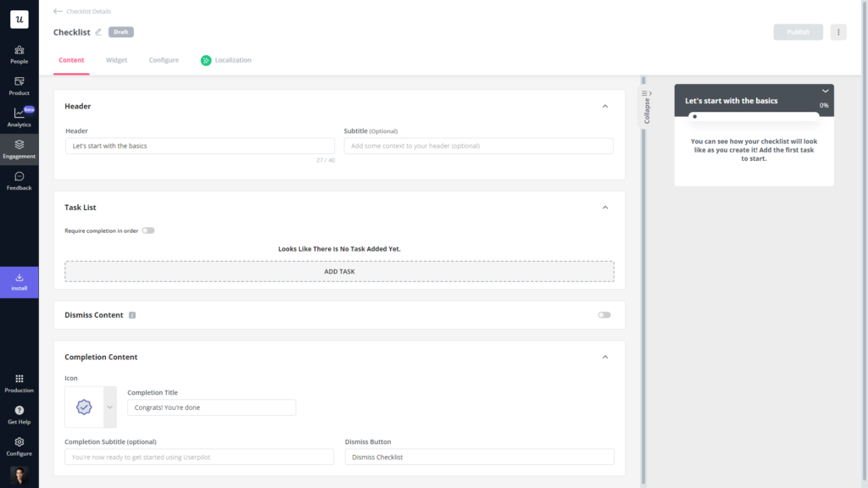The height and width of the screenshot is (488, 868).
Task: Click the Install sidebar icon
Action: point(19,281)
